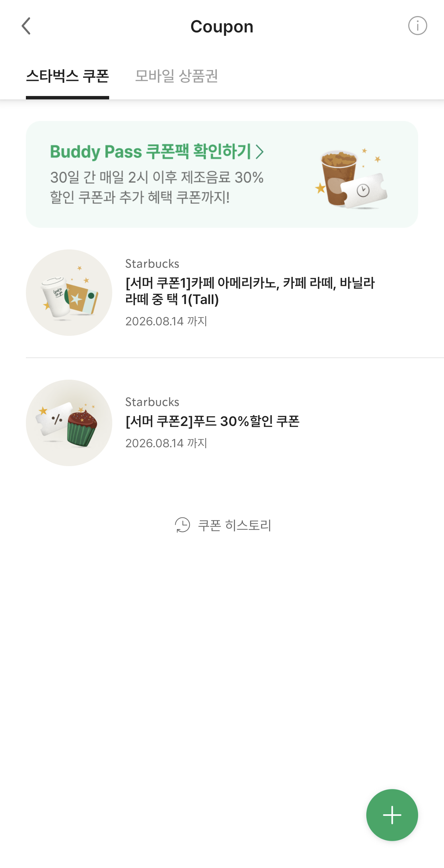Switch to the 스타벅스 쿠폰 tab
444x868 pixels.
(67, 76)
